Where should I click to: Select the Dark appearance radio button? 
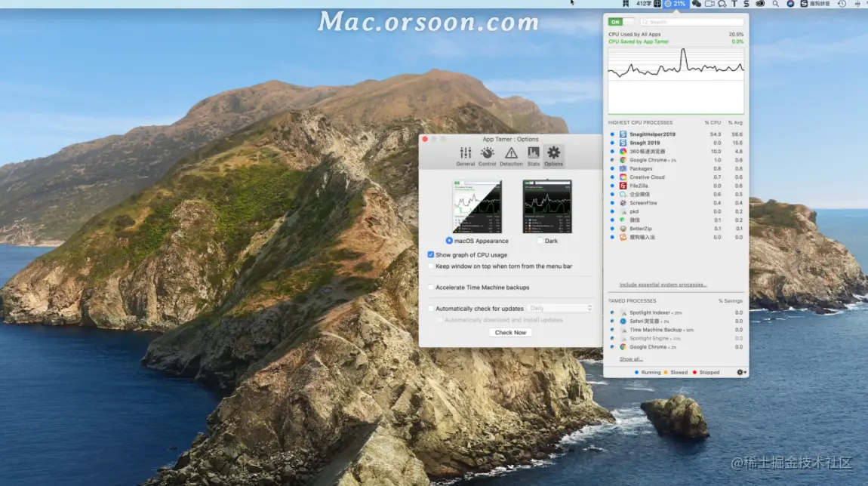pyautogui.click(x=540, y=241)
